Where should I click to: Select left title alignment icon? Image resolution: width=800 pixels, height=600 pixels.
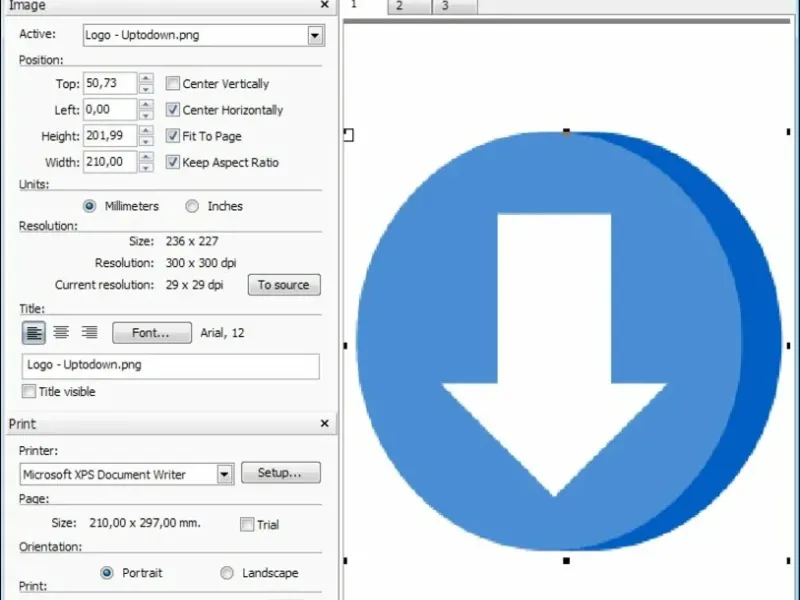[34, 333]
